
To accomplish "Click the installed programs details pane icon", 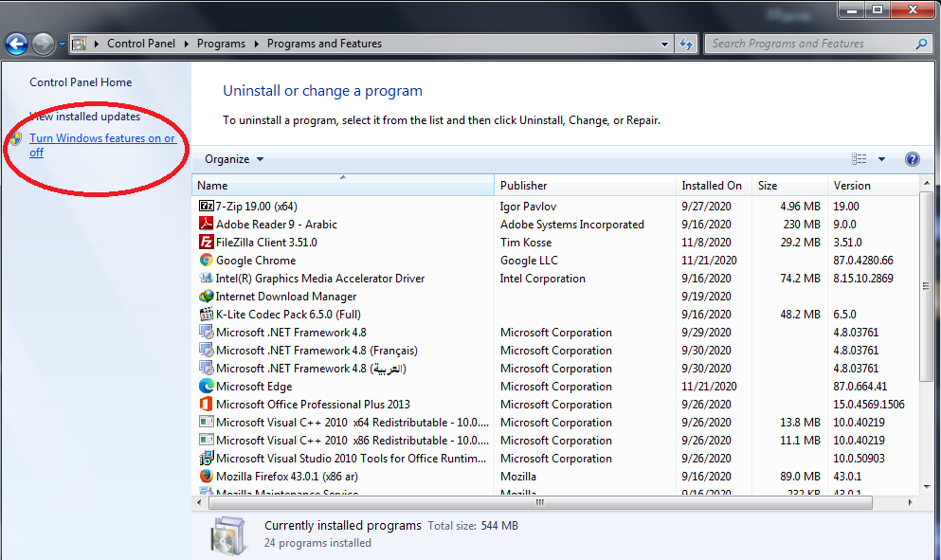I will pos(228,534).
